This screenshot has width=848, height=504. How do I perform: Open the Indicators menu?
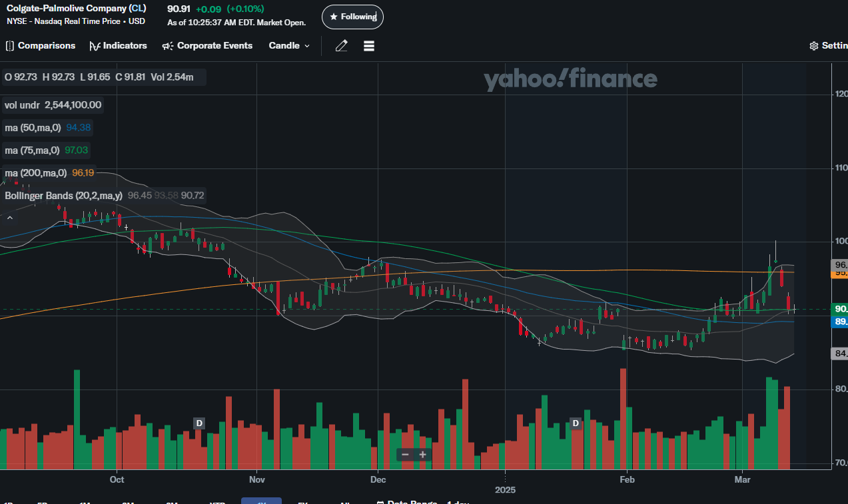pyautogui.click(x=118, y=46)
